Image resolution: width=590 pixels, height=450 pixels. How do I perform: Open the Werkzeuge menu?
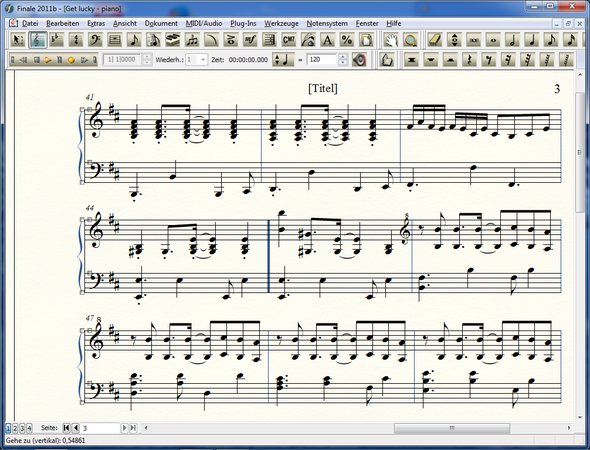(281, 23)
